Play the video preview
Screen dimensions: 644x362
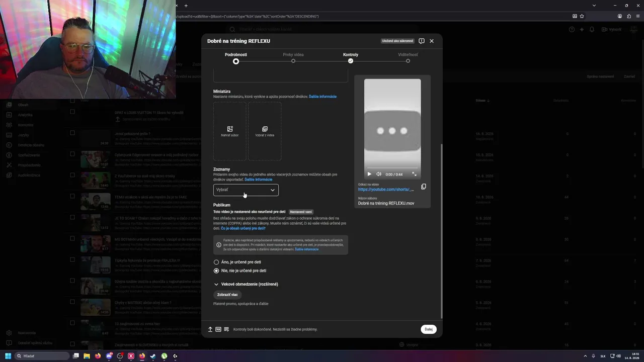tap(369, 174)
